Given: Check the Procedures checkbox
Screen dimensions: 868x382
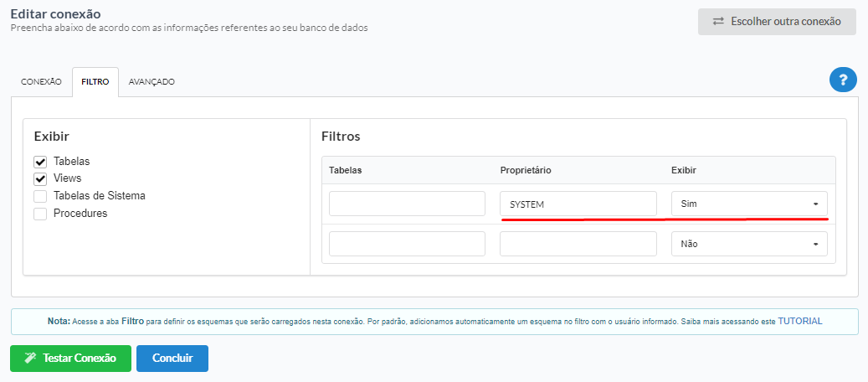Looking at the screenshot, I should [40, 214].
